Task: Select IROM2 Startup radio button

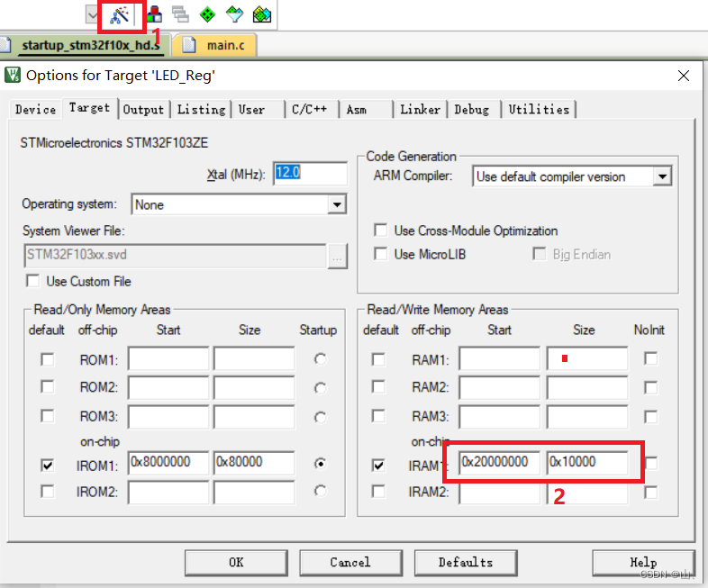Action: 320,491
